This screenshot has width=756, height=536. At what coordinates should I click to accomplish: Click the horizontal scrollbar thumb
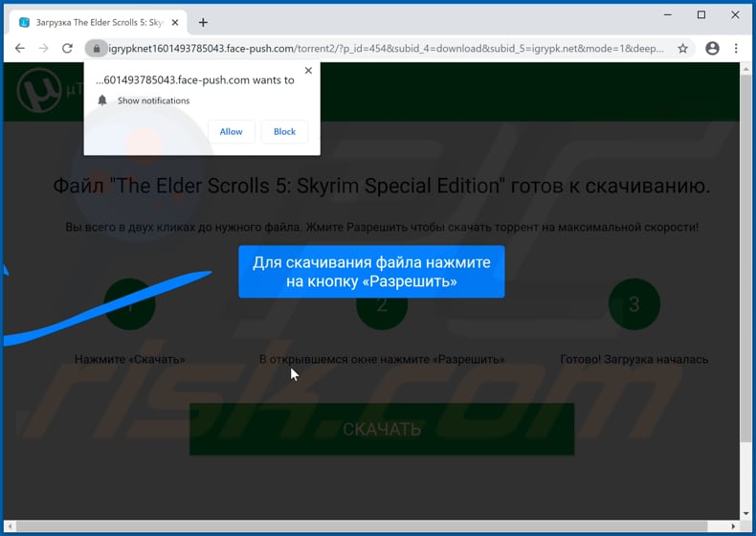pyautogui.click(x=362, y=525)
